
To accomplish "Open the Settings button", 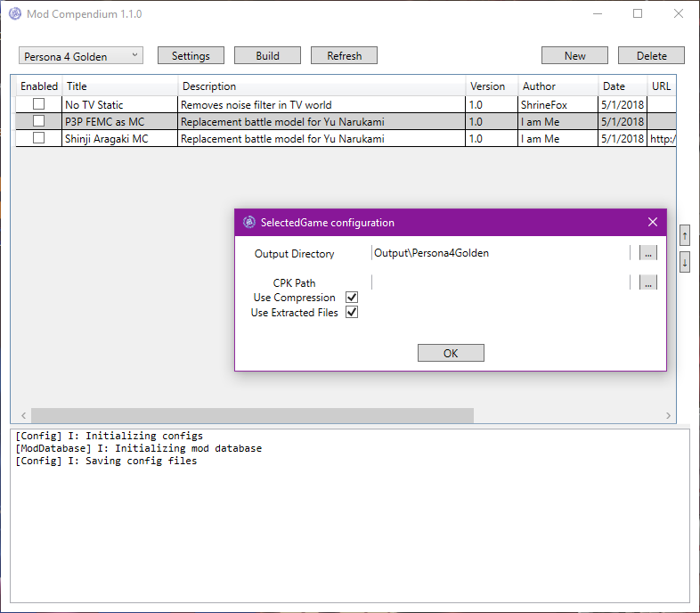I will point(191,56).
